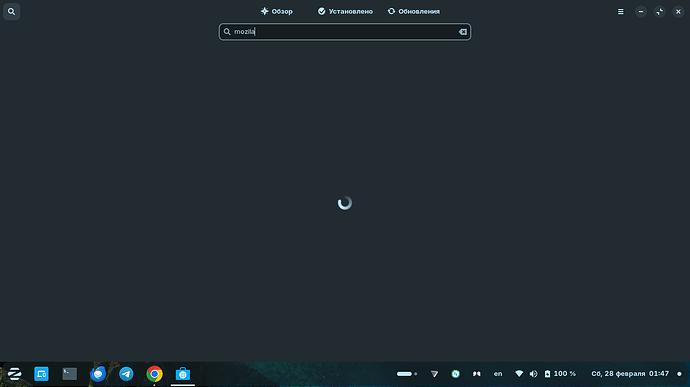
Task: Open the Обновления tab
Action: [x=414, y=11]
